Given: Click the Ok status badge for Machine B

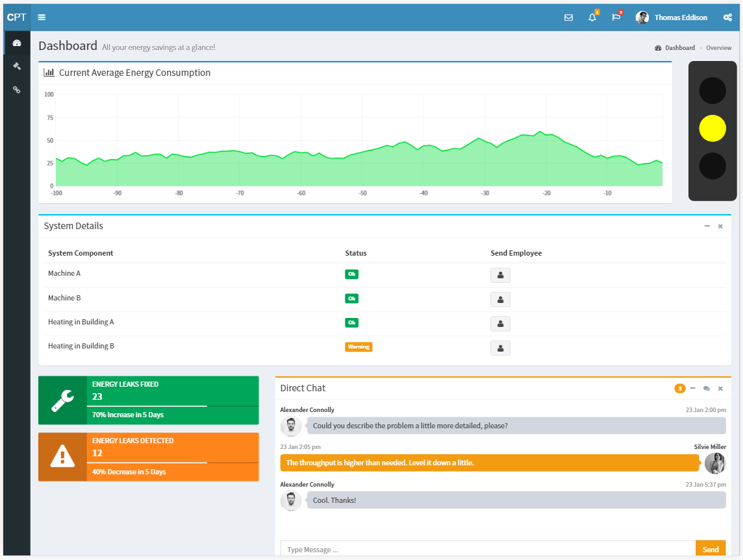Looking at the screenshot, I should click(351, 298).
